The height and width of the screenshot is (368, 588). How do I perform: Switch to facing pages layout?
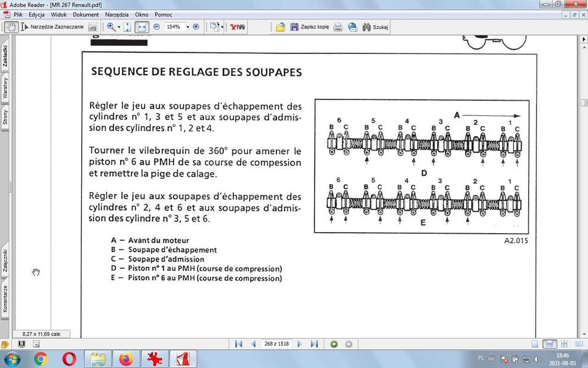[x=579, y=344]
